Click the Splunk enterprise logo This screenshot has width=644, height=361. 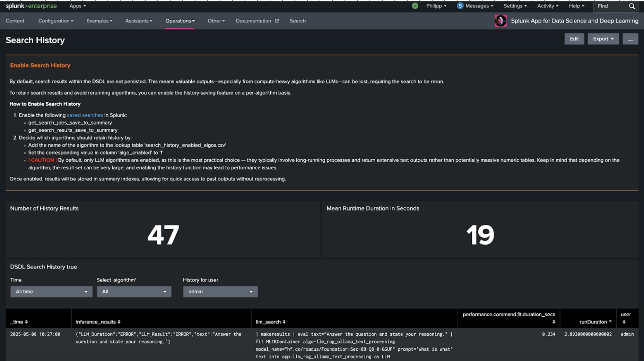click(31, 6)
